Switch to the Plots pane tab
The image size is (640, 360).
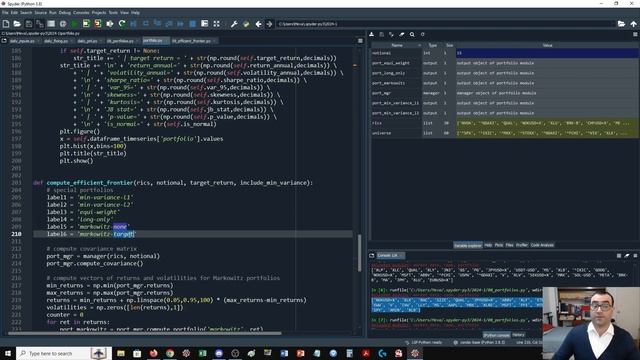tap(499, 245)
